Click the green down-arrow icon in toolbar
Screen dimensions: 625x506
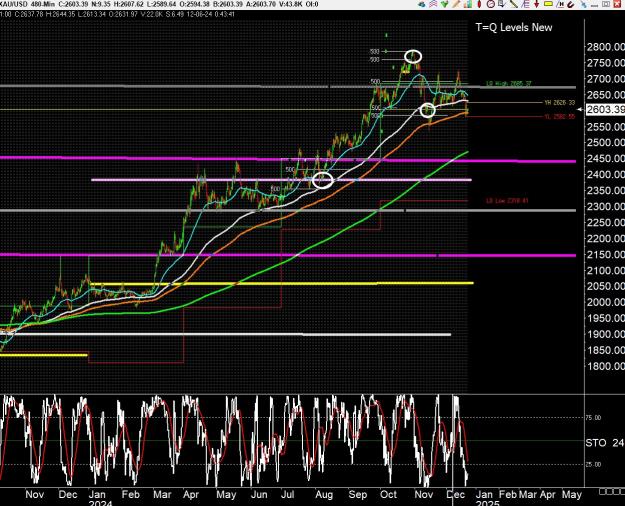coord(444,4)
